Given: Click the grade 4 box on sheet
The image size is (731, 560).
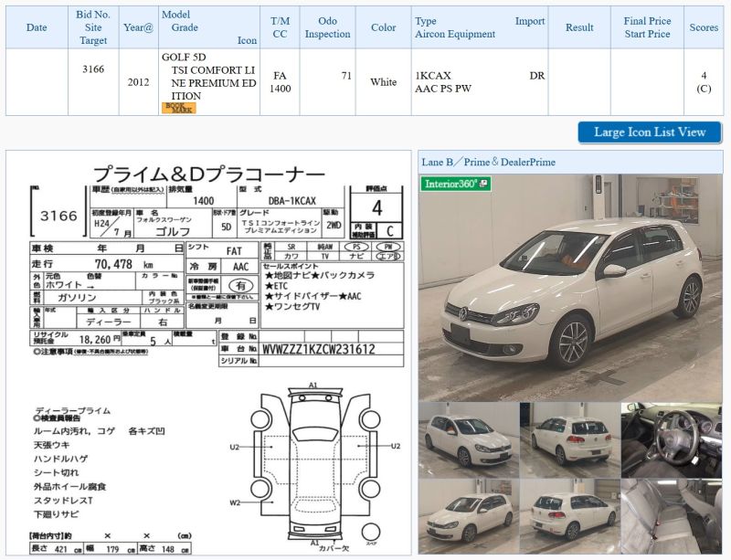Looking at the screenshot, I should point(376,208).
